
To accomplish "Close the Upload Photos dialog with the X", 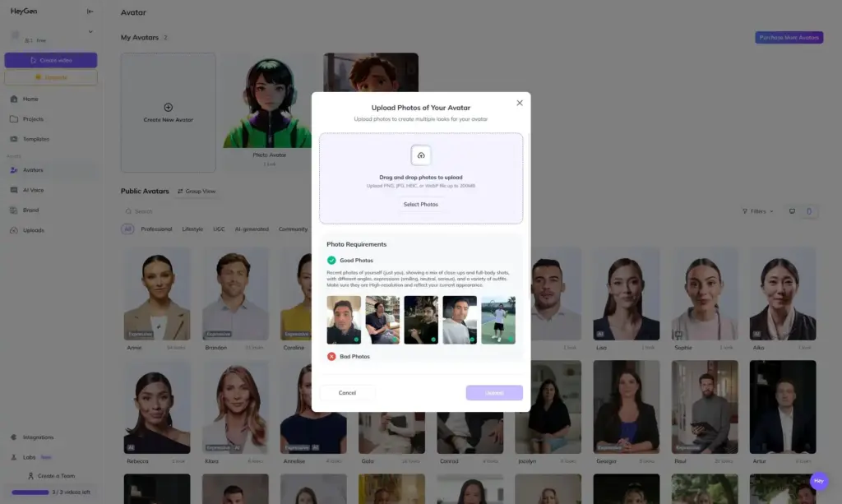I will (520, 103).
